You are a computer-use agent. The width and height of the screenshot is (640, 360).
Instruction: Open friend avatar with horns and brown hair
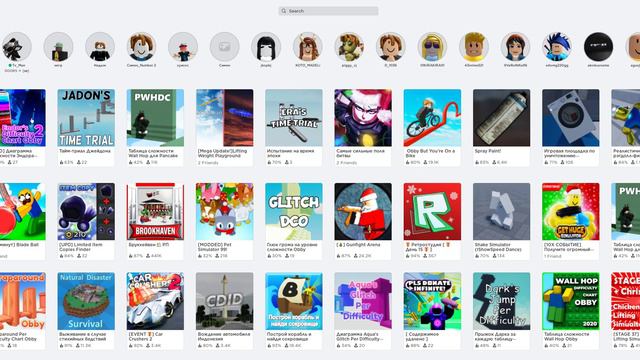[308, 47]
